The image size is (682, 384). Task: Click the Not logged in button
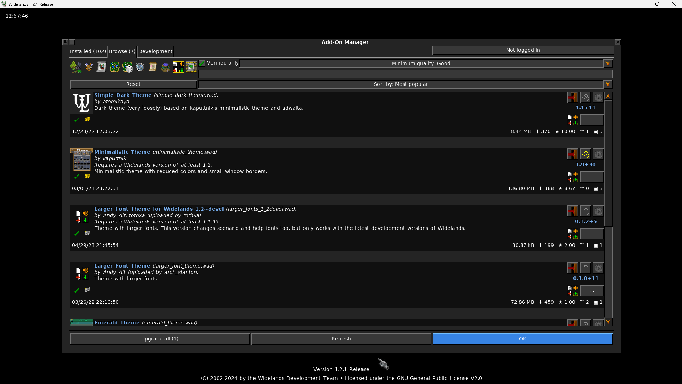pos(523,50)
